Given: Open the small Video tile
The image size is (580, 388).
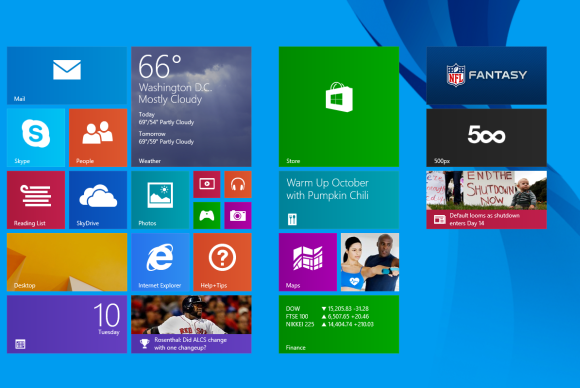Looking at the screenshot, I should (207, 184).
